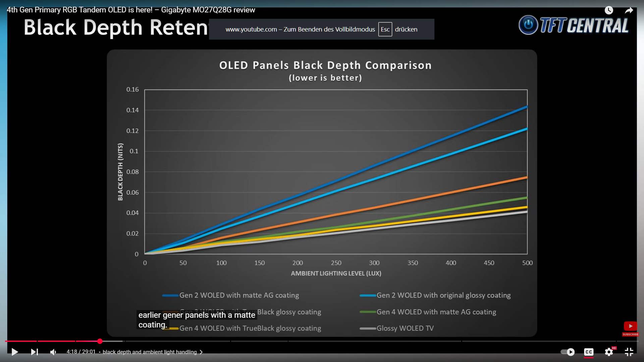Click the TFT Central channel logo
This screenshot has width=644, height=362.
[574, 25]
